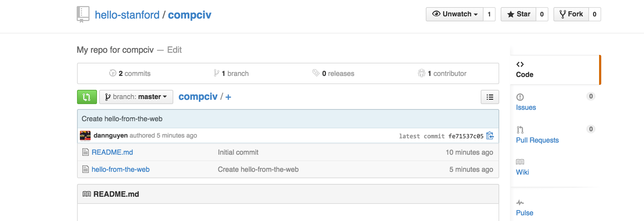Click the hello-from-the-web file icon

point(86,169)
